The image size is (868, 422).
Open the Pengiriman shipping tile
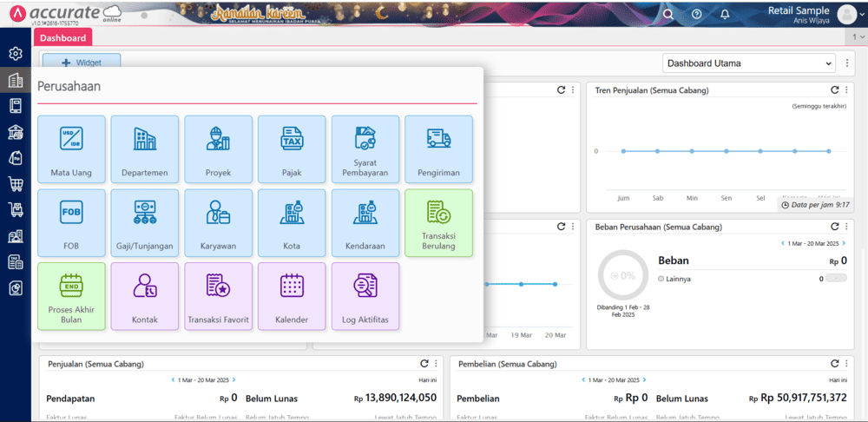coord(439,149)
